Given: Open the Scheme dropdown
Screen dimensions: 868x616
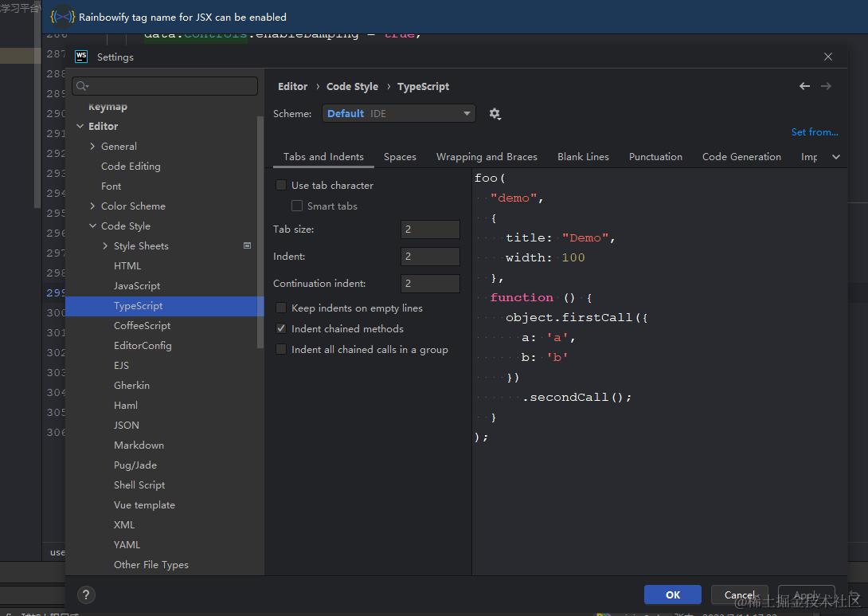Looking at the screenshot, I should 398,114.
